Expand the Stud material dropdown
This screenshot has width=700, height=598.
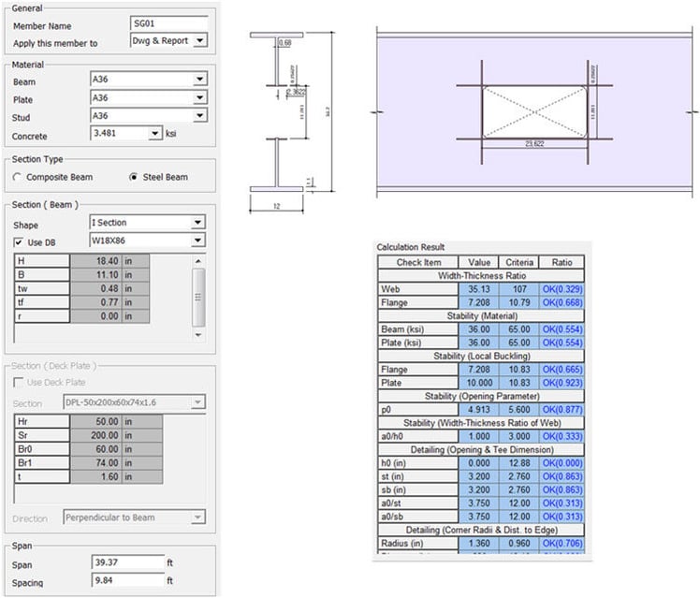(199, 116)
